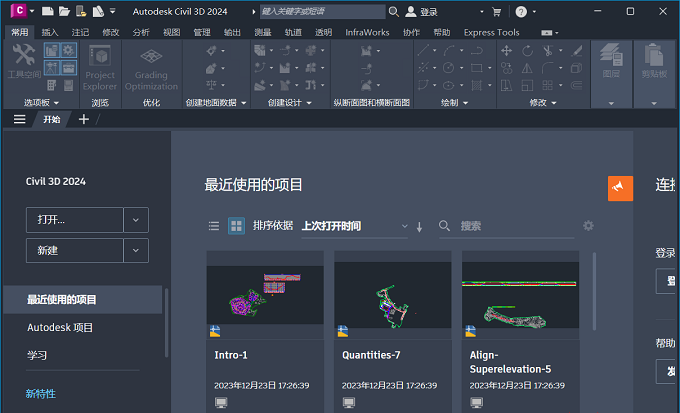Click the orange announcement megaphone button
Viewport: 680px width, 413px height.
tap(620, 188)
